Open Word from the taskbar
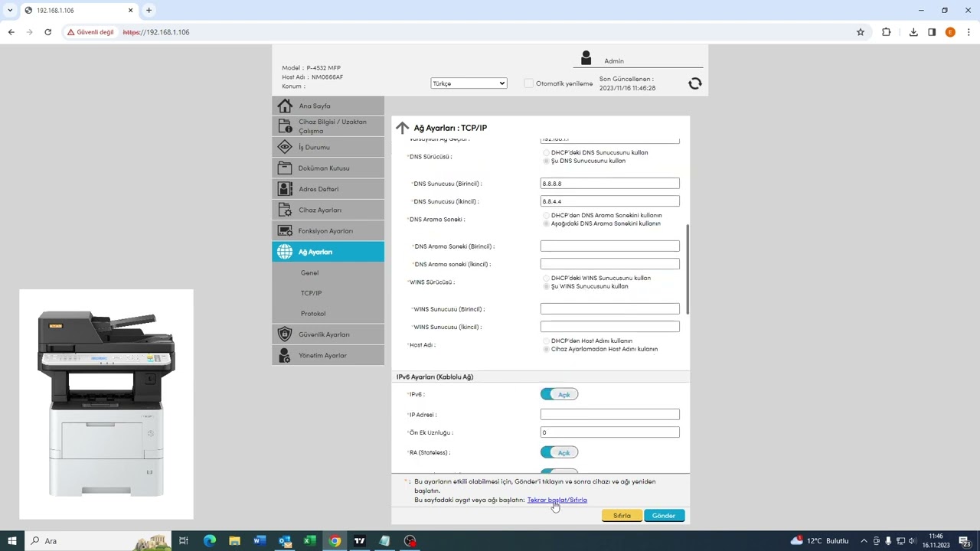Viewport: 980px width, 551px height. (259, 541)
